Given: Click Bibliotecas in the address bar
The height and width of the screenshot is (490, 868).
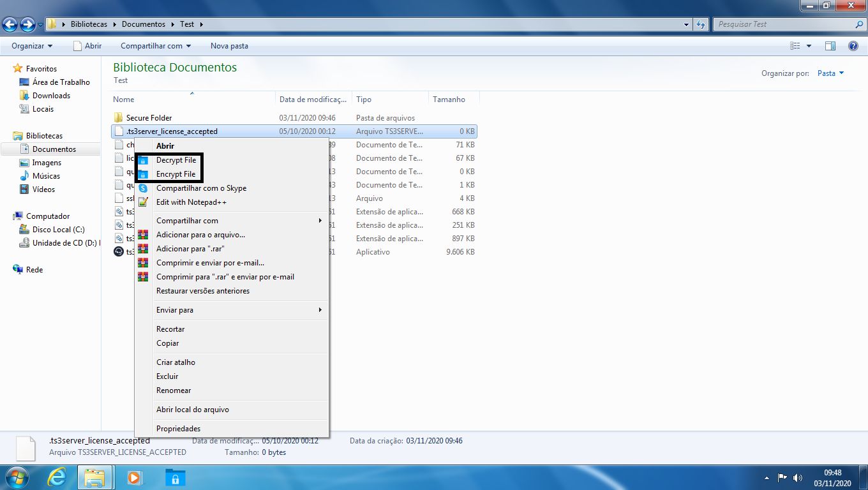Looking at the screenshot, I should pos(89,24).
